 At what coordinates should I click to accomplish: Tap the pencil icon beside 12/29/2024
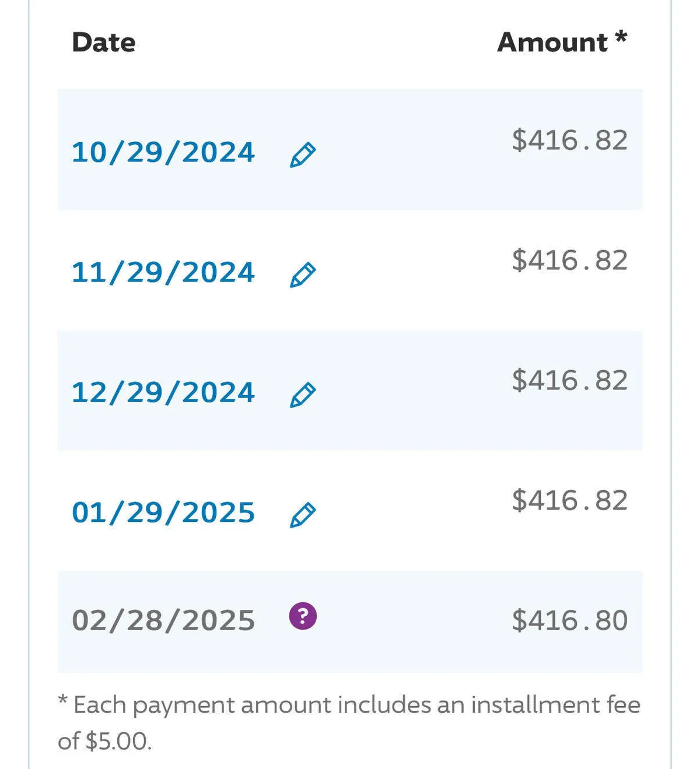point(303,395)
